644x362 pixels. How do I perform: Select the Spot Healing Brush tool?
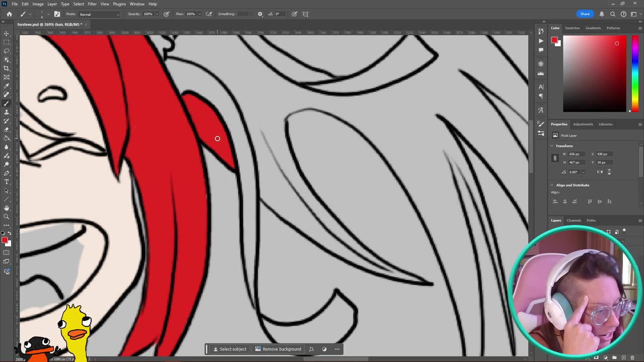[x=7, y=95]
